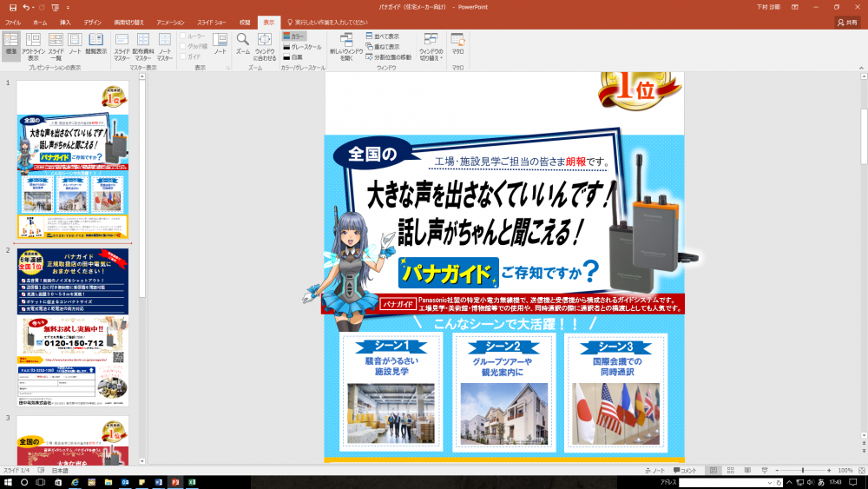Click zoom out minus button
This screenshot has width=868, height=489.
coord(777,470)
